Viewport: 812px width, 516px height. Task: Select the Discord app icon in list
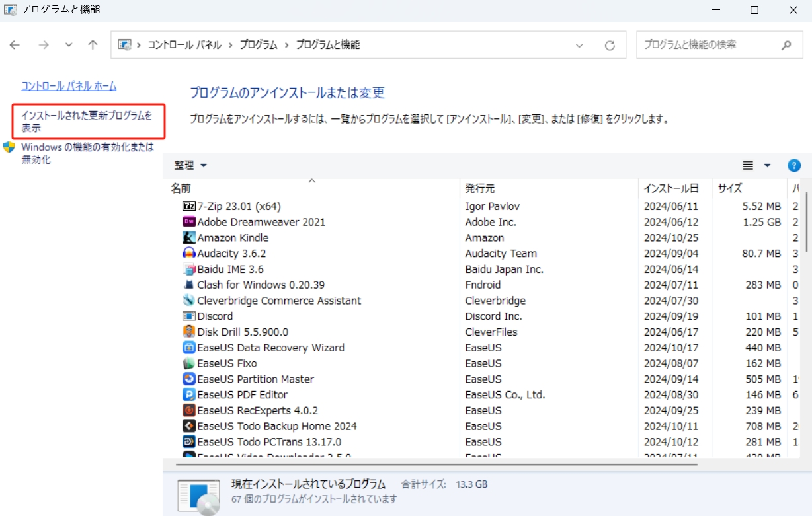coord(188,316)
